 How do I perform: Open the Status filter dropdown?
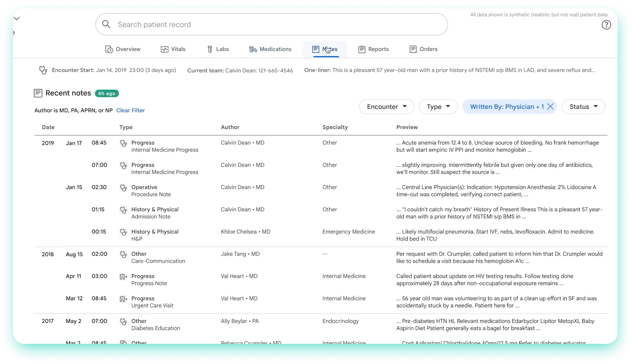(x=583, y=107)
